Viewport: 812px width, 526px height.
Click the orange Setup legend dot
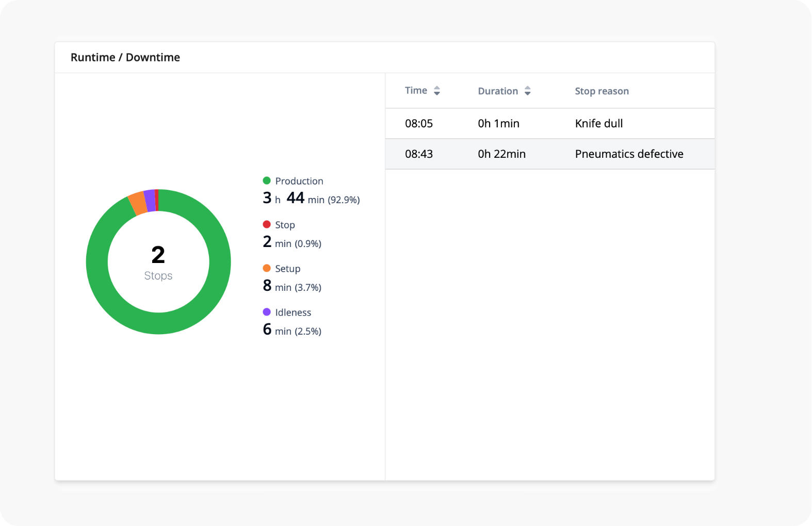pos(267,268)
